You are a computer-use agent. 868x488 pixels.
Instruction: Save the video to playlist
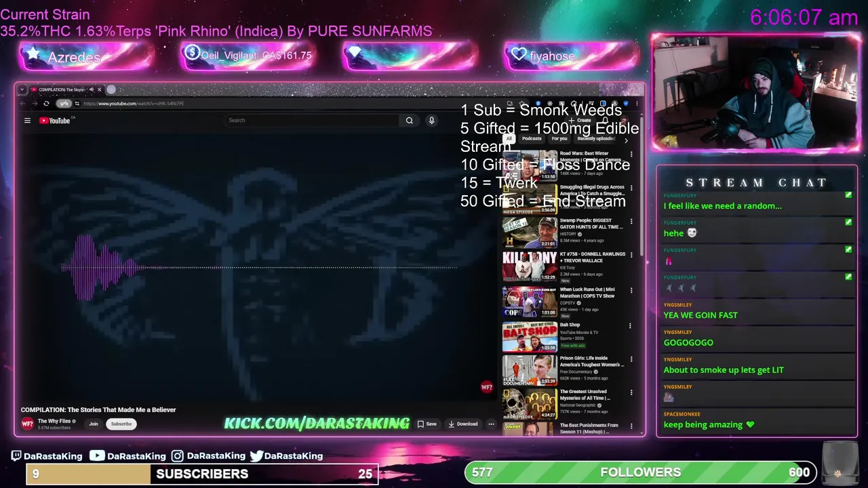[x=427, y=424]
